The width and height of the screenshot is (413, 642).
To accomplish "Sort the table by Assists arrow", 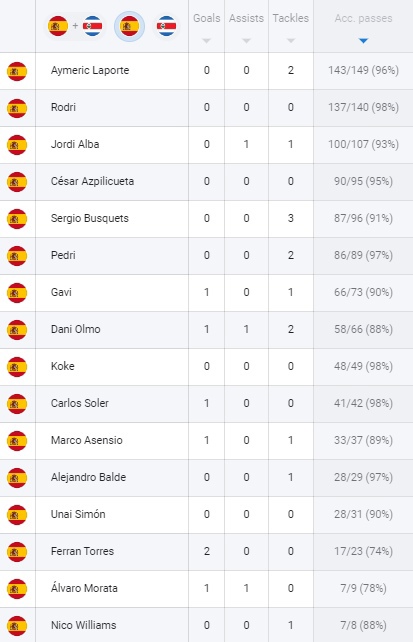I will [x=246, y=41].
